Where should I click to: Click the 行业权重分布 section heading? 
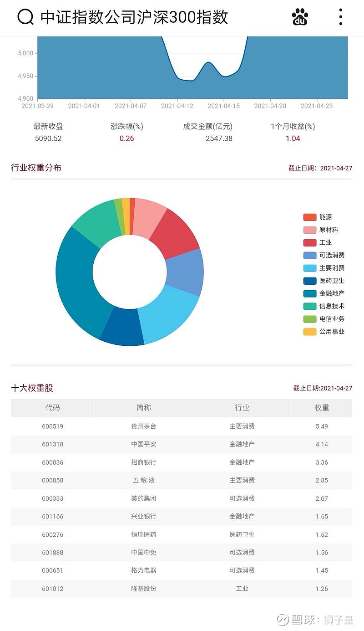(x=36, y=168)
